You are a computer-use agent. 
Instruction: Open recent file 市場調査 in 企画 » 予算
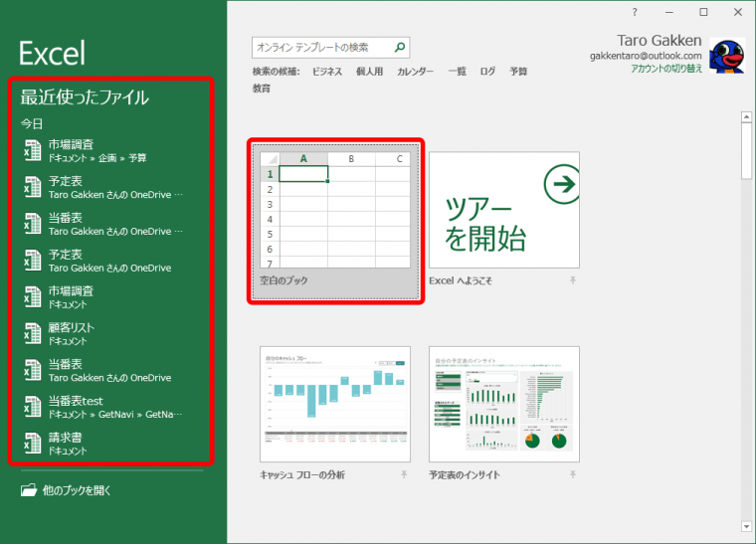[110, 150]
